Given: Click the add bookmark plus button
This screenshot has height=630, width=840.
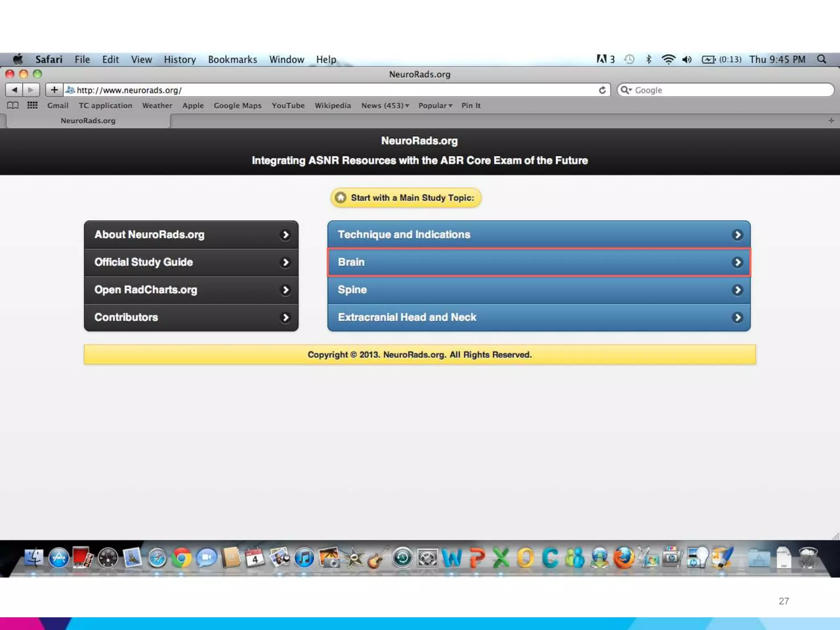Looking at the screenshot, I should (x=54, y=90).
